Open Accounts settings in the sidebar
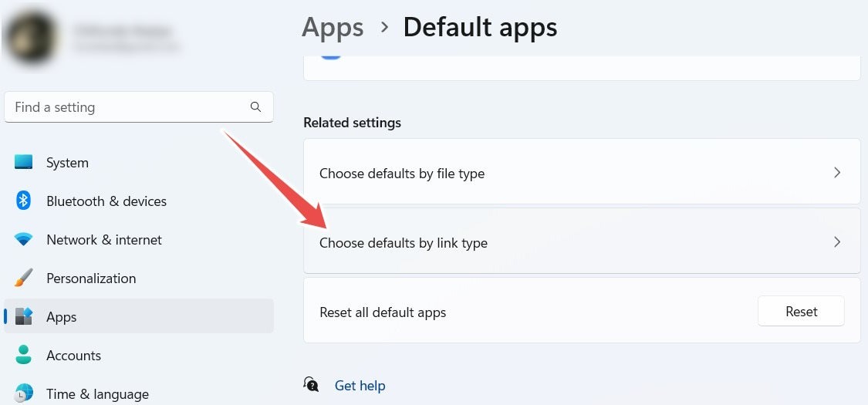The width and height of the screenshot is (868, 405). 138,355
